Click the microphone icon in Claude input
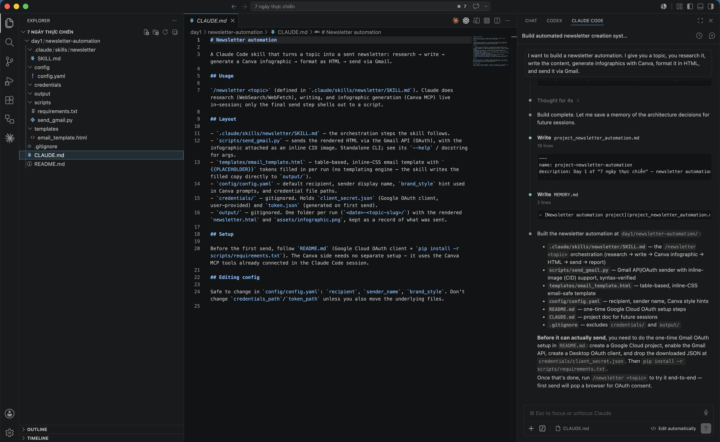This screenshot has width=720, height=442. 706,413
